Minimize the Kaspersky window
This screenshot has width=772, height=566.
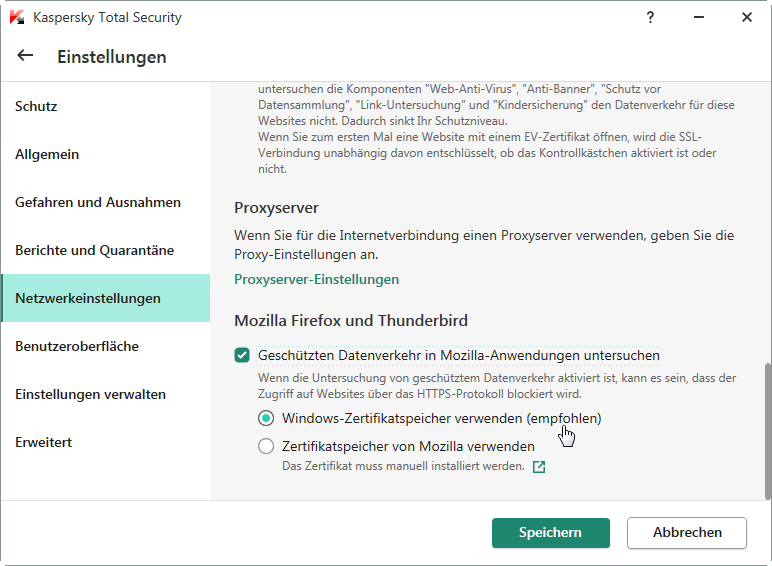699,17
